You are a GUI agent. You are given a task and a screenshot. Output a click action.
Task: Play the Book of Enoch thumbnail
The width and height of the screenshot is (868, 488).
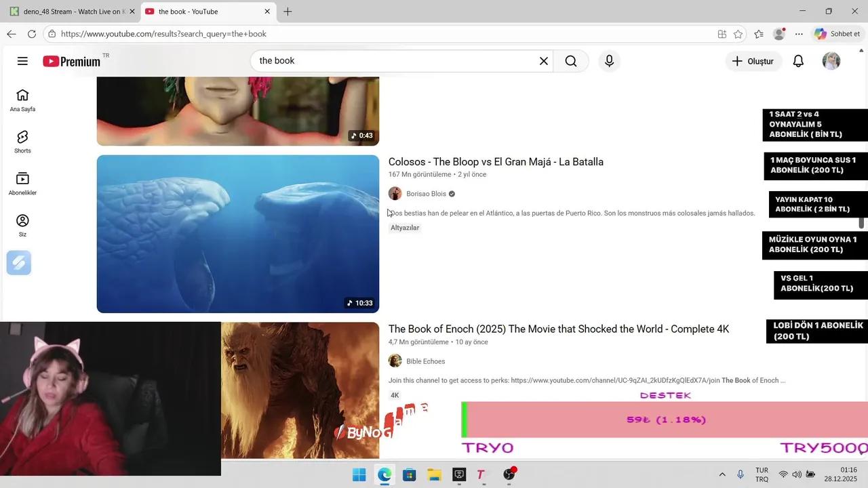[300, 390]
